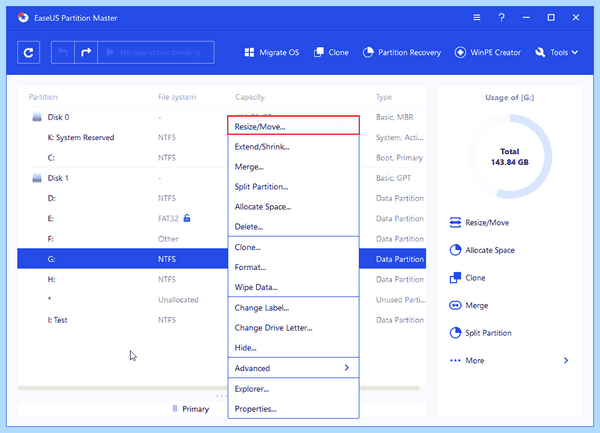Viewport: 600px width, 433px height.
Task: Open WinPE Creator
Action: [x=488, y=52]
